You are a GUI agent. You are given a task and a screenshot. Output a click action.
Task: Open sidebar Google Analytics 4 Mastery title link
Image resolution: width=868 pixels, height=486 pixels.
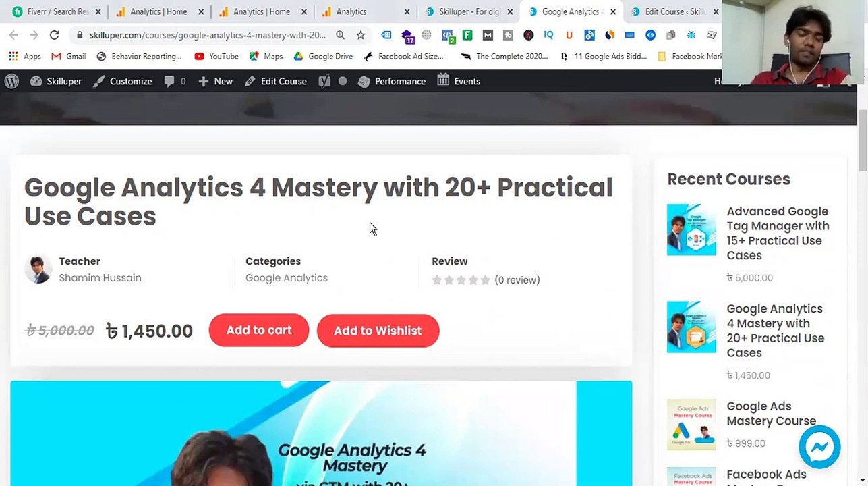(775, 330)
